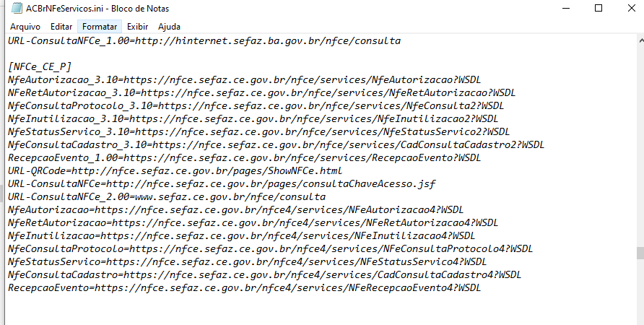Viewport: 644px width, 325px height.
Task: Open the Exibir menu
Action: (x=137, y=27)
